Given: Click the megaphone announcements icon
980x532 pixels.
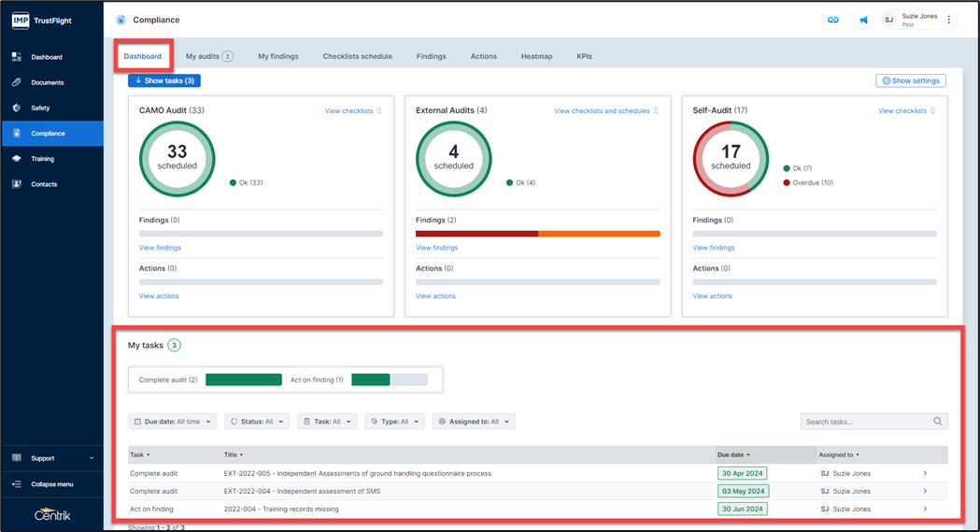Looking at the screenshot, I should tap(863, 20).
